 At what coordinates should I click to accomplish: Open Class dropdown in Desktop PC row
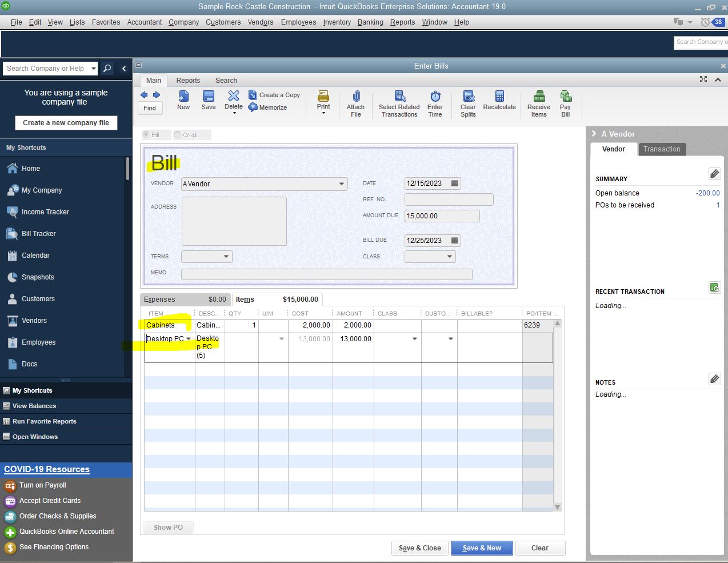click(x=415, y=339)
